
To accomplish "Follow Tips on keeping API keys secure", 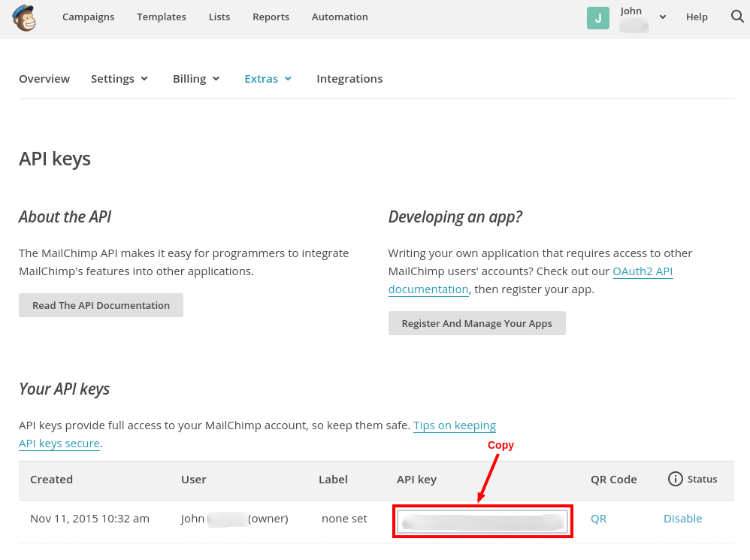I will tap(455, 425).
